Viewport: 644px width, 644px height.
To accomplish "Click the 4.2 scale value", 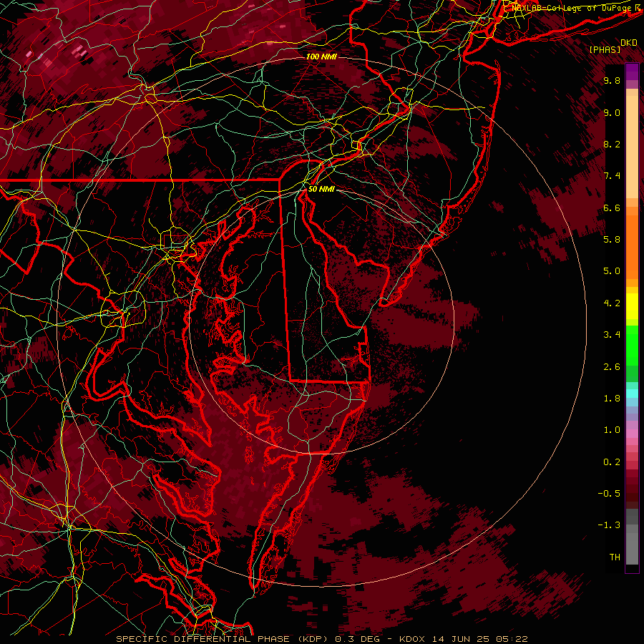I will (612, 303).
